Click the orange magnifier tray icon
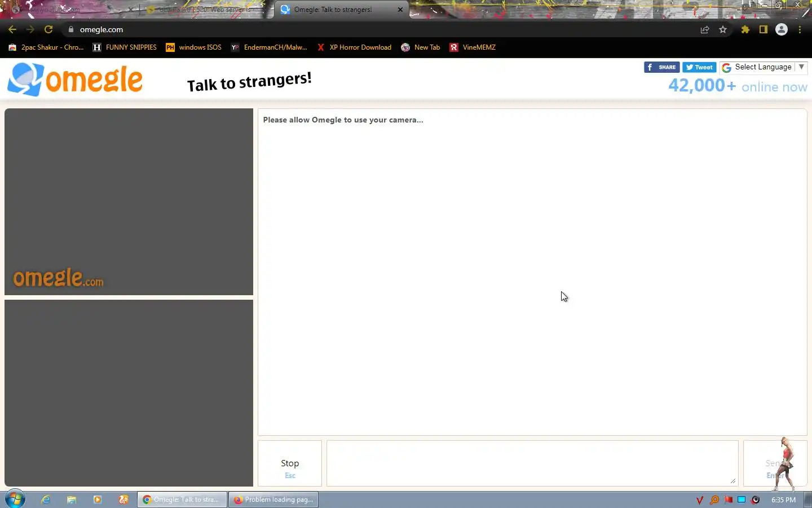The height and width of the screenshot is (508, 812). [x=714, y=500]
